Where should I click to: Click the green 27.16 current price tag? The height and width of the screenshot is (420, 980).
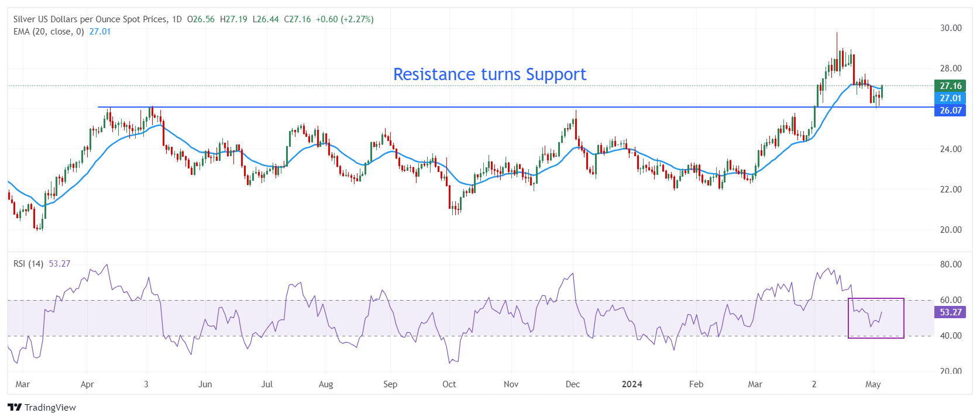[950, 86]
